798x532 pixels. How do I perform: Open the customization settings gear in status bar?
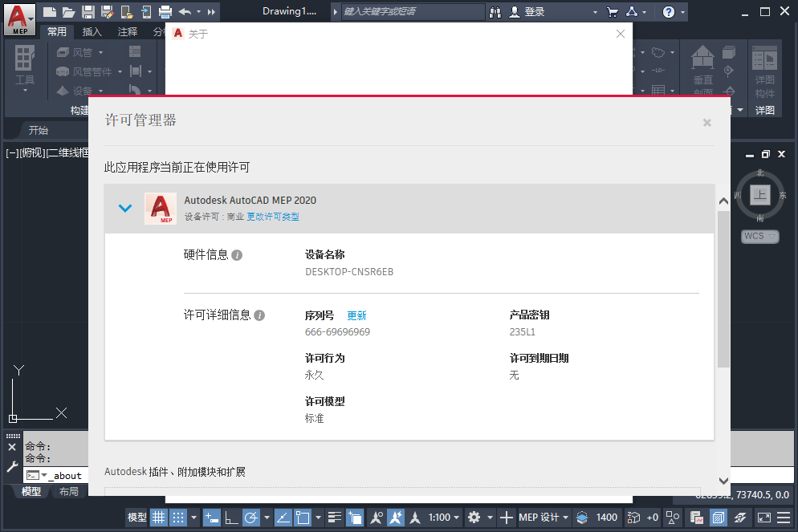[475, 517]
